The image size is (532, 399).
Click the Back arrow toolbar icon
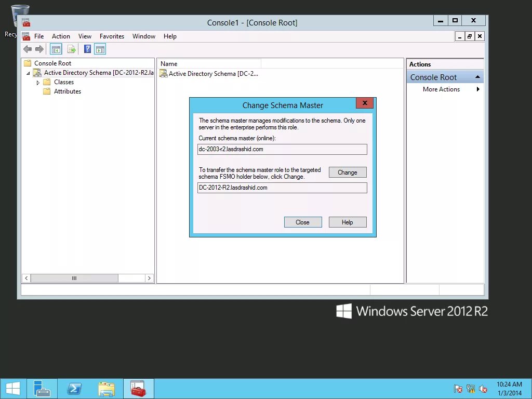tap(28, 49)
